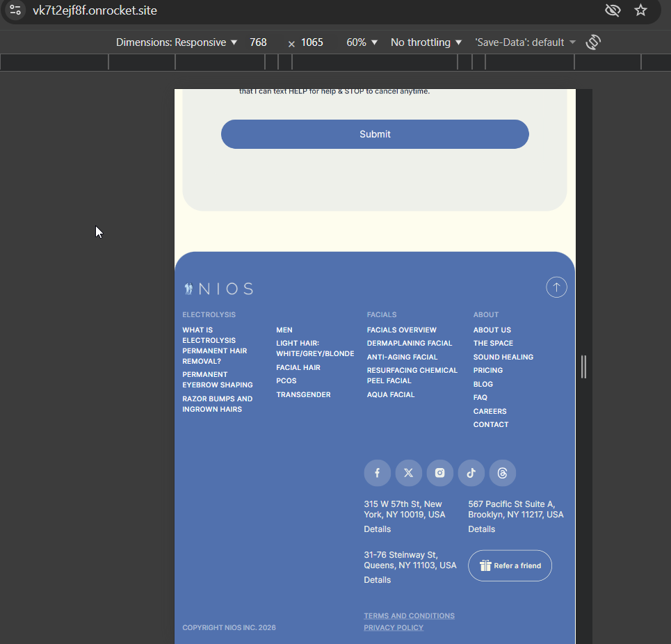Viewport: 671px width, 644px height.
Task: Open Light Hair: White/Grey/Blonde link
Action: (x=315, y=348)
